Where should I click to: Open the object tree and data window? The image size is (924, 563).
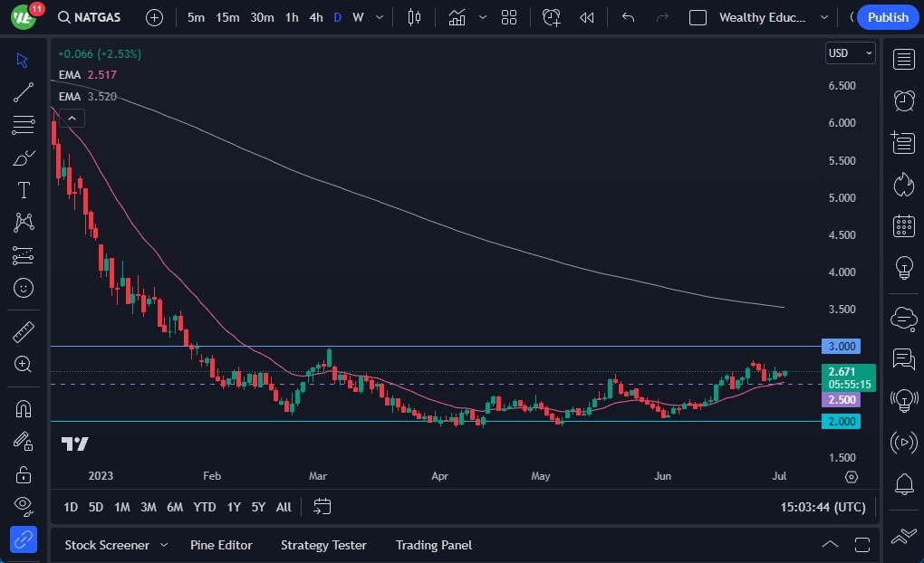click(903, 142)
